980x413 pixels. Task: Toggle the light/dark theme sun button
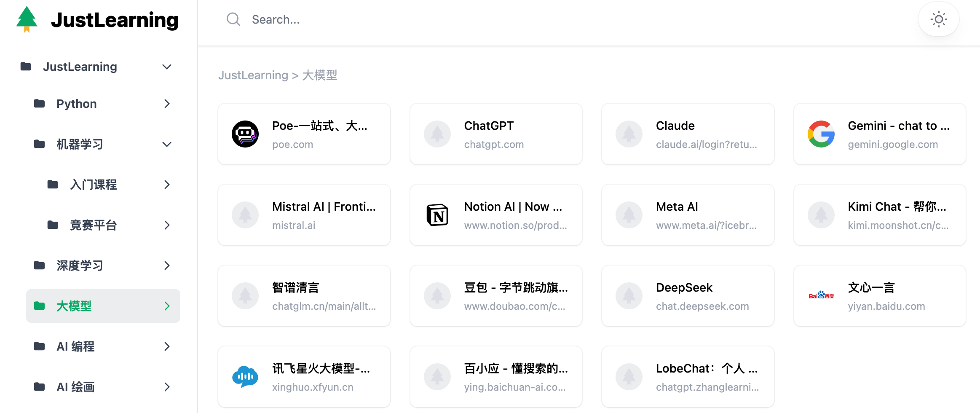(938, 19)
